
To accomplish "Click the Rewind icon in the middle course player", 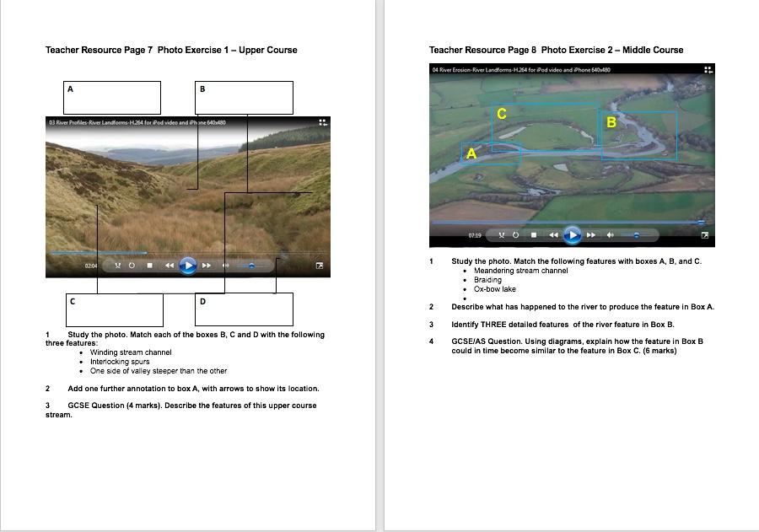I will click(x=554, y=235).
